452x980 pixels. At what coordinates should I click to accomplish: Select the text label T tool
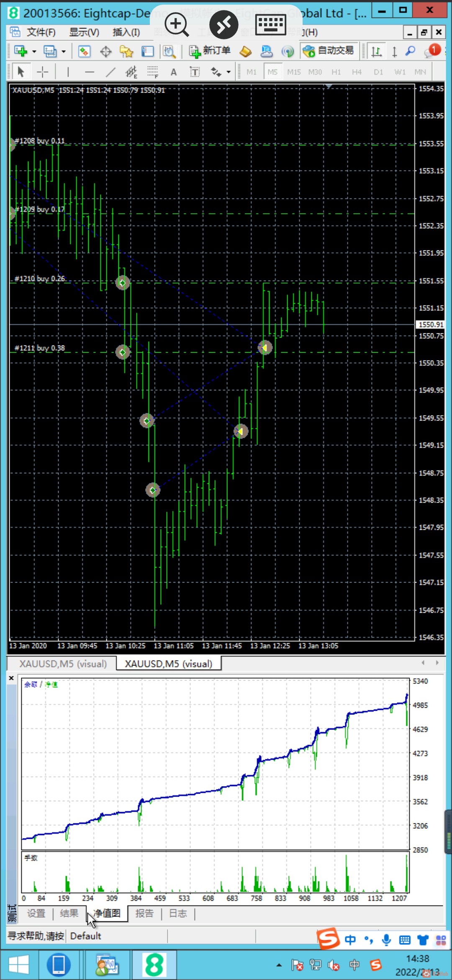pos(195,72)
